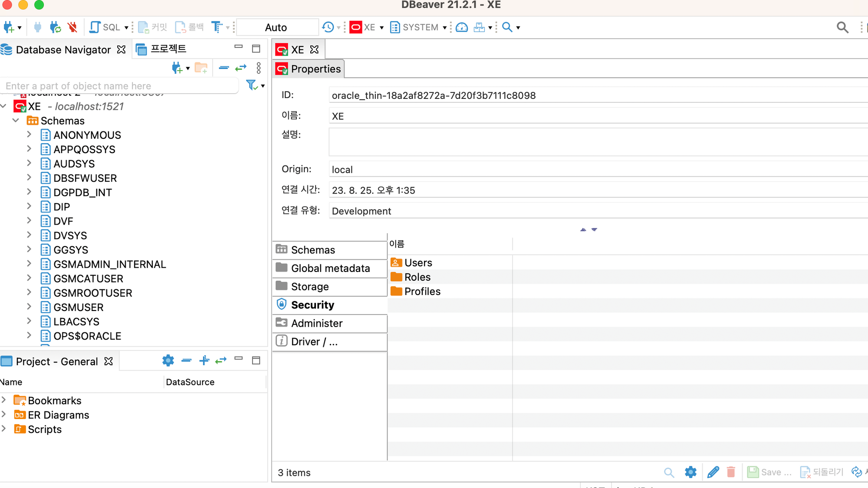Click the global search magnifier top right

[x=842, y=27]
